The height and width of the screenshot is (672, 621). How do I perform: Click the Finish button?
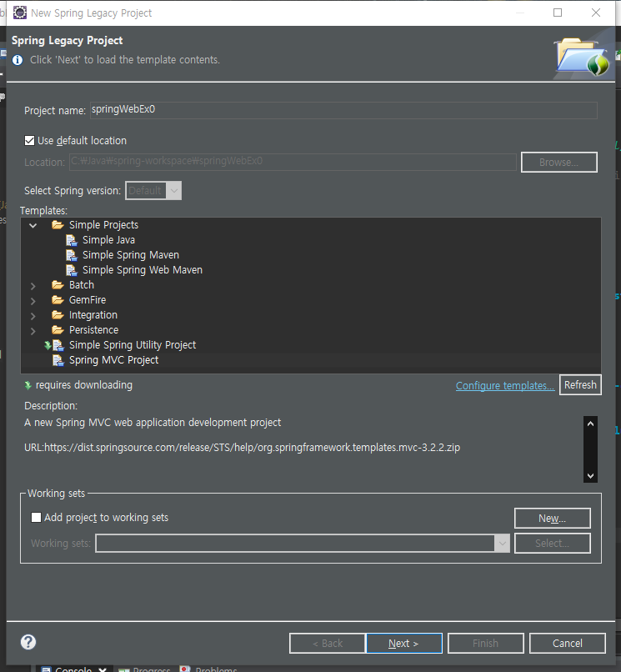pos(486,644)
